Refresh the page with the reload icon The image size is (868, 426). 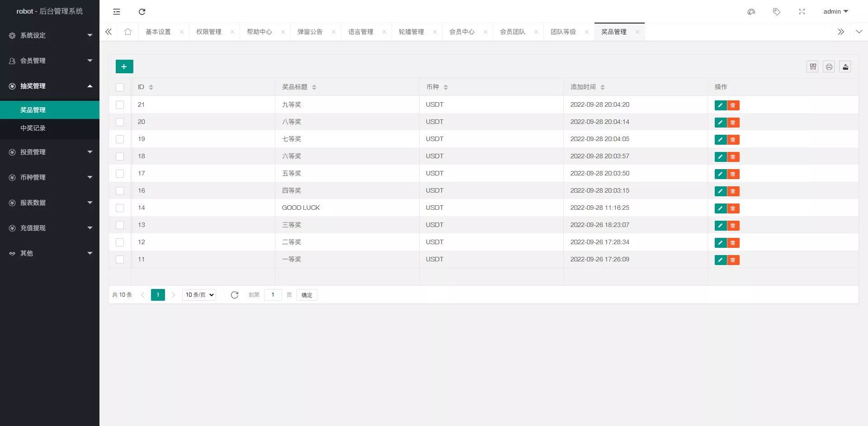[142, 12]
